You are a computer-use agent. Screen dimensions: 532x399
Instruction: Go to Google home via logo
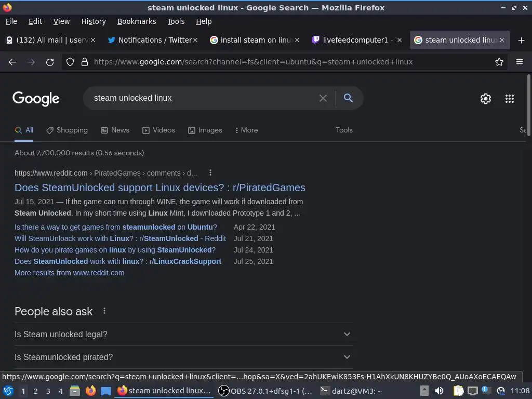tap(36, 99)
